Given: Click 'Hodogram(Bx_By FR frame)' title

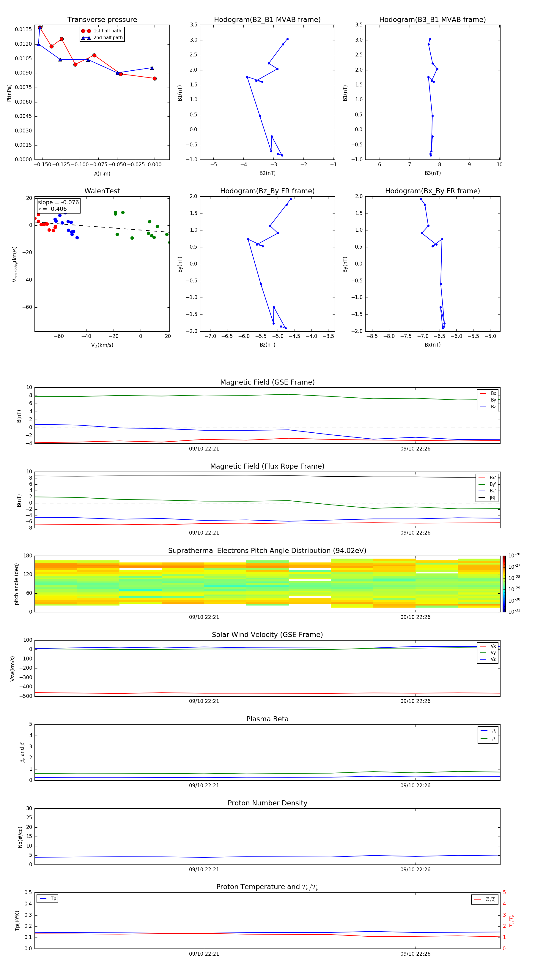Looking at the screenshot, I should coord(432,191).
